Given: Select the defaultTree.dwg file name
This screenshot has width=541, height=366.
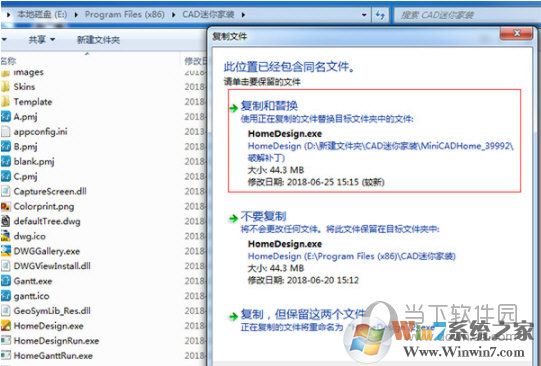Looking at the screenshot, I should tap(47, 221).
